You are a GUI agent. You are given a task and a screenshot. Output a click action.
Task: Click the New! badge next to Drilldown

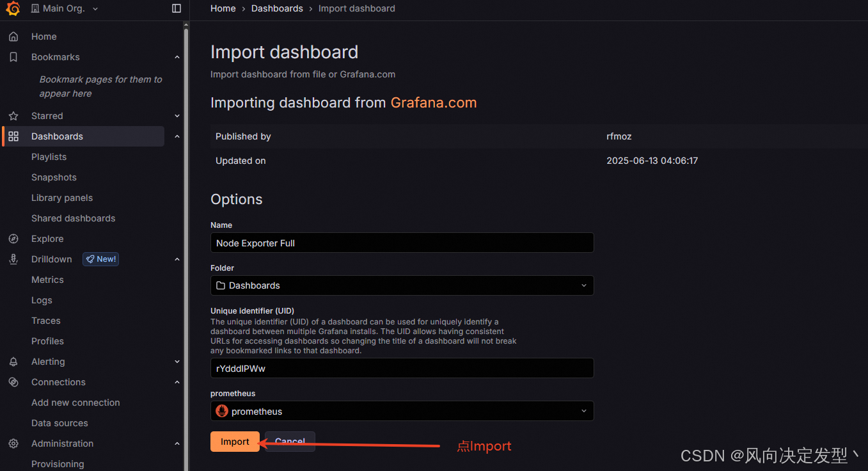click(100, 259)
